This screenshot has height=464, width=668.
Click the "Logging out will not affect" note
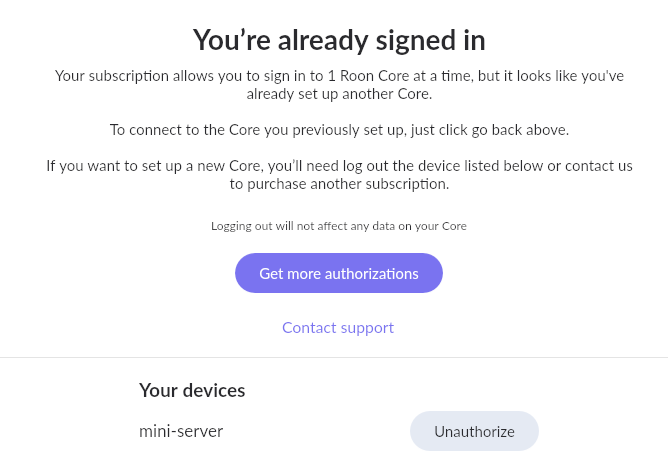338,226
